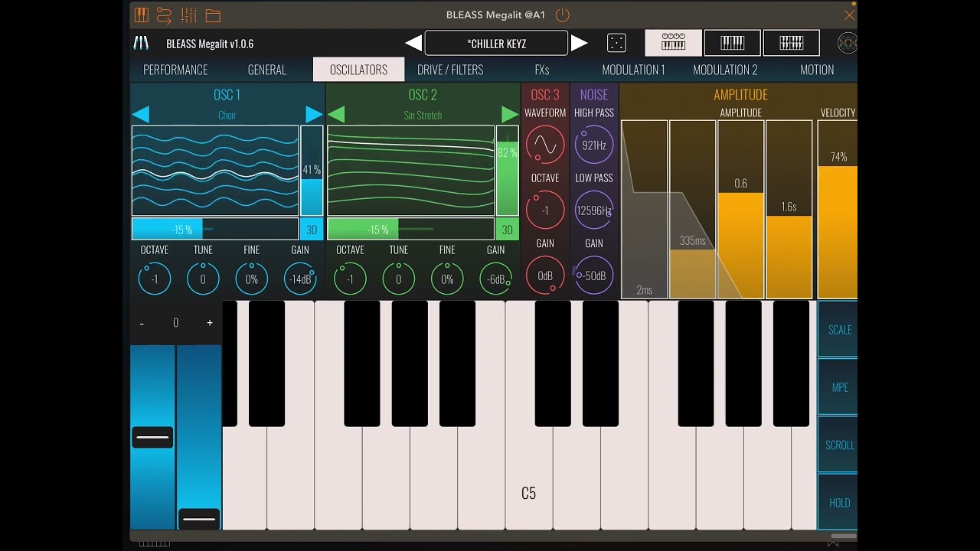The height and width of the screenshot is (551, 980).
Task: Load the next preset with right arrow
Action: coord(580,43)
